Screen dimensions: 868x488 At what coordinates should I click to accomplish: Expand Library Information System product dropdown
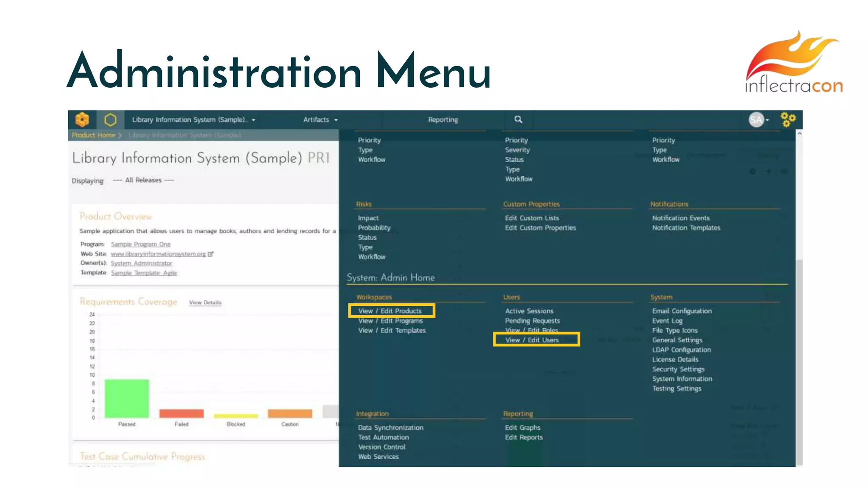click(194, 120)
